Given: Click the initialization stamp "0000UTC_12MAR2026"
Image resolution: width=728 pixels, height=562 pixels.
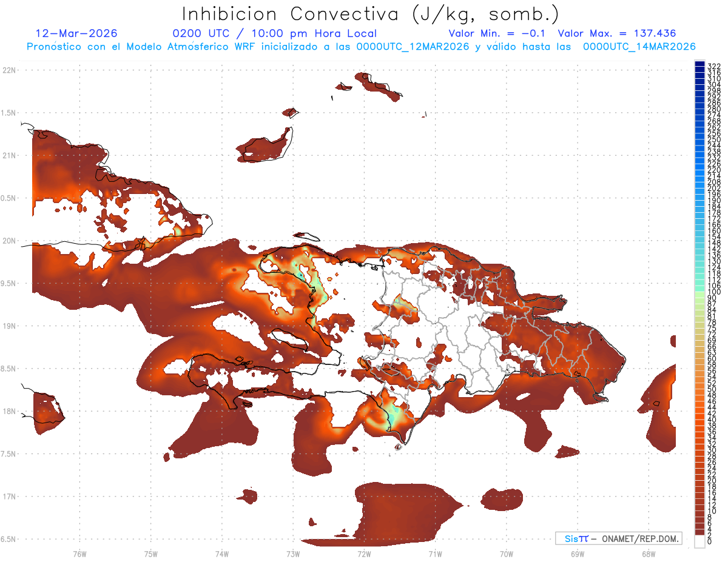Looking at the screenshot, I should pos(412,47).
